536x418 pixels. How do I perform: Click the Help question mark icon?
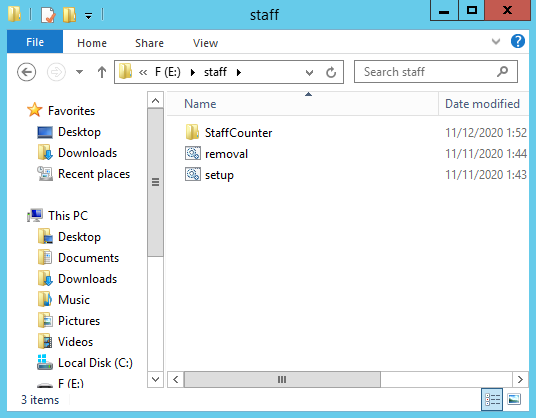point(518,42)
